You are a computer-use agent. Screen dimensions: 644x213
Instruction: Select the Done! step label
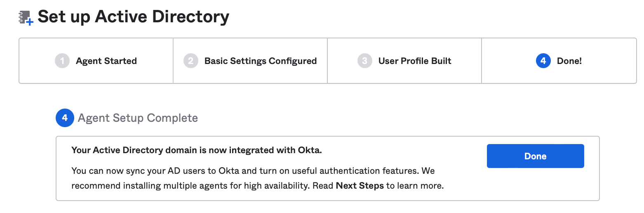tap(569, 61)
